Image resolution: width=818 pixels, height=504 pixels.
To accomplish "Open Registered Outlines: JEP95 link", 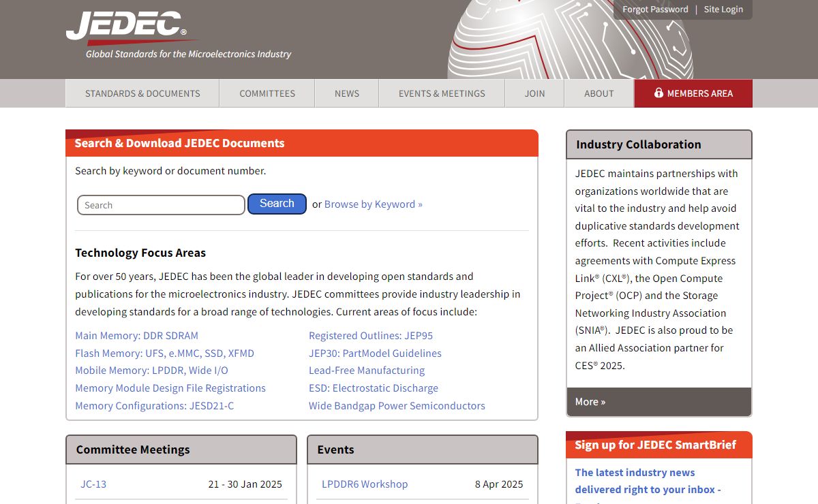I will tap(371, 336).
